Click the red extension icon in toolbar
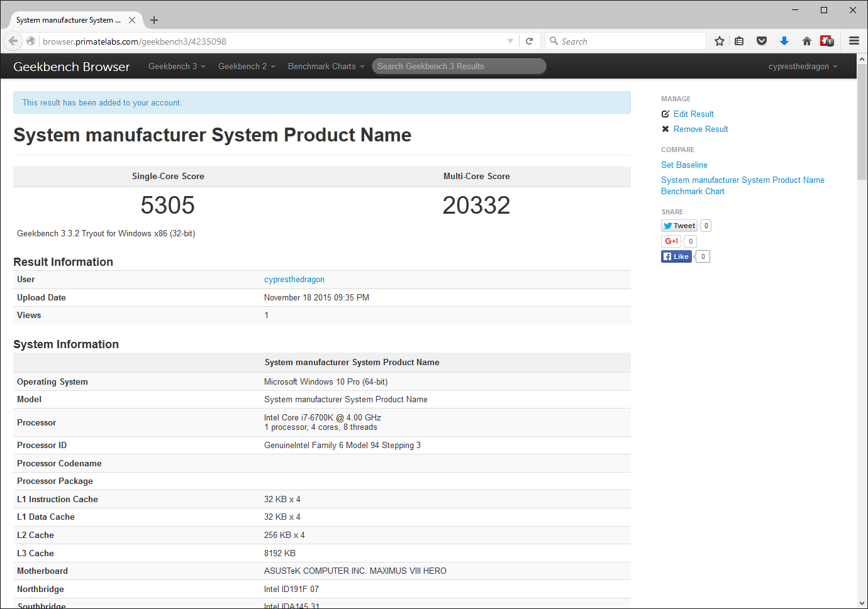 pyautogui.click(x=827, y=41)
